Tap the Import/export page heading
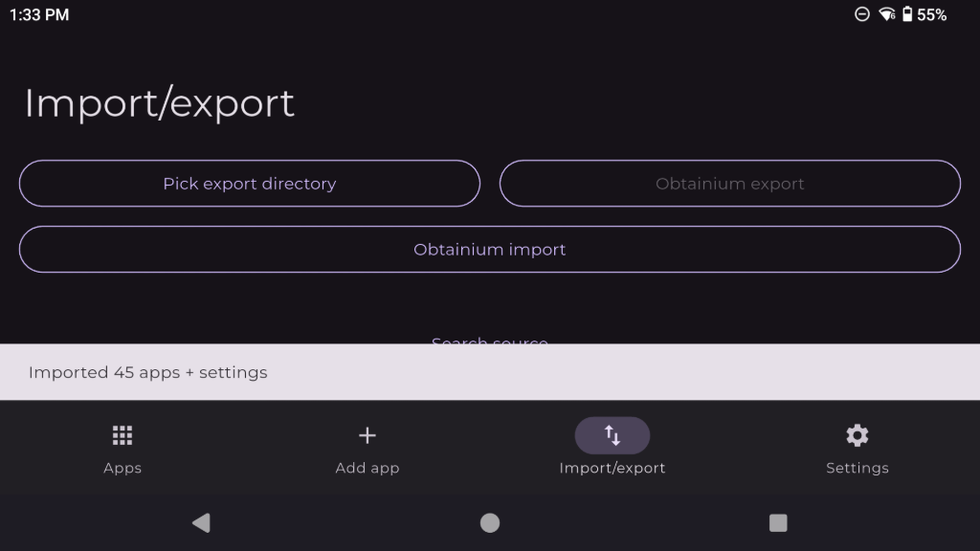Viewport: 980px width, 551px height. coord(160,102)
